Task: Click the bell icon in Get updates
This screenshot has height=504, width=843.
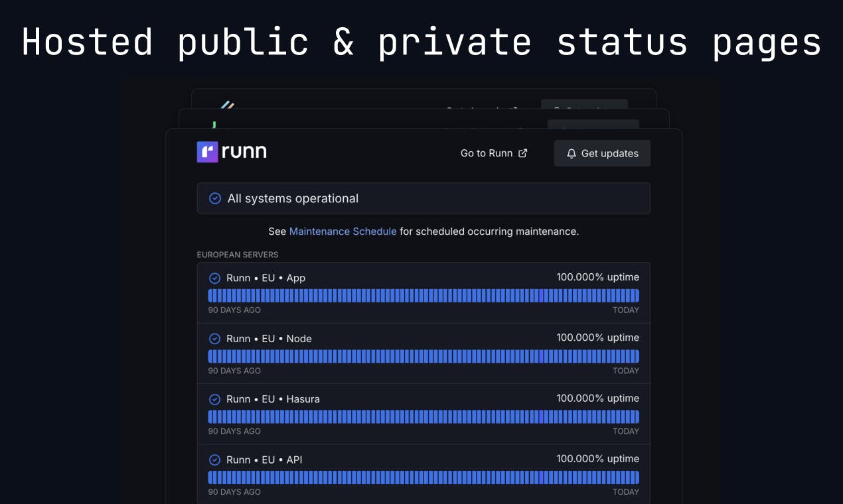Action: point(572,153)
